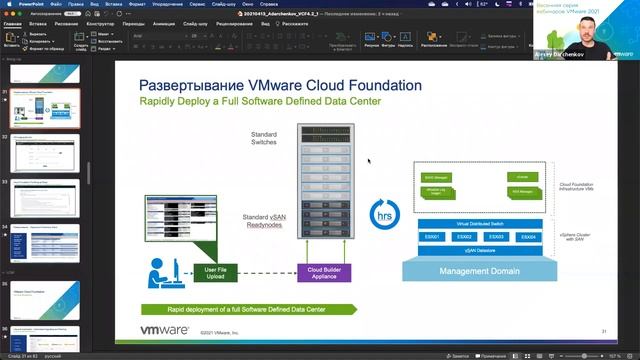Select slide 32 thumbnail
Image resolution: width=640 pixels, height=360 pixels.
pos(45,153)
